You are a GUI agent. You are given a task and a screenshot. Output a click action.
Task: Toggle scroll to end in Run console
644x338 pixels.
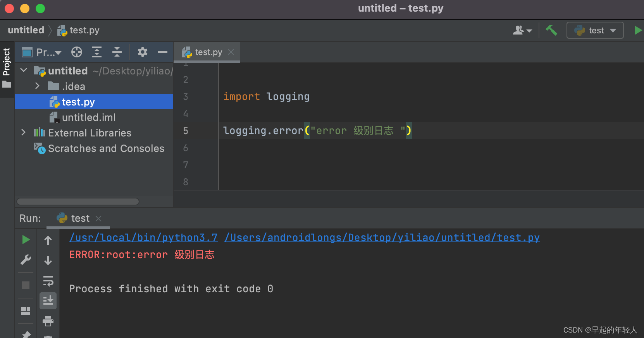point(48,301)
